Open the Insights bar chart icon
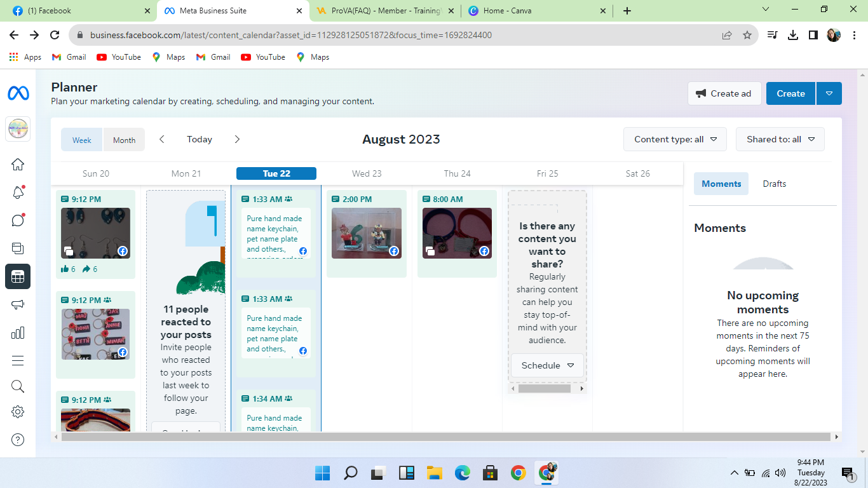The width and height of the screenshot is (868, 488). click(x=18, y=332)
